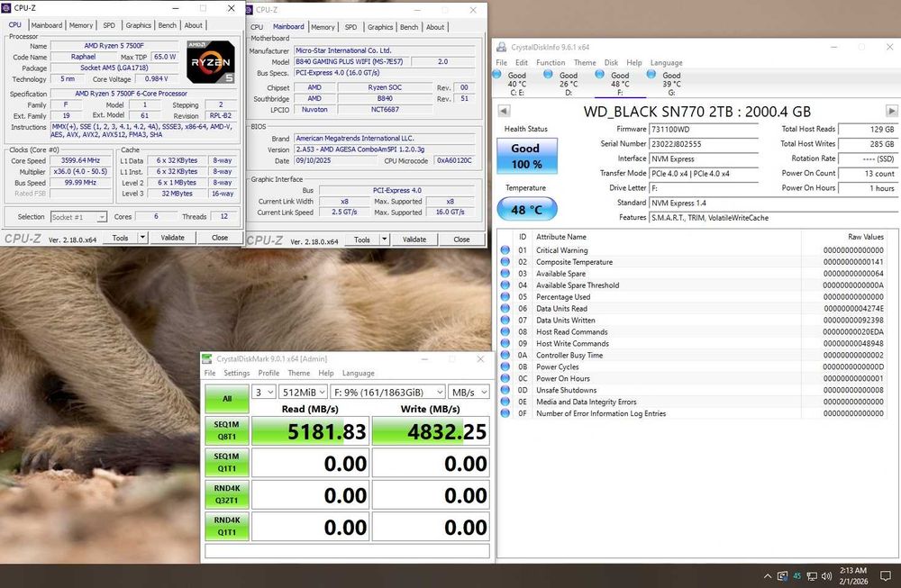This screenshot has height=588, width=901.
Task: Click the Data Units Read status orb
Action: (x=505, y=308)
